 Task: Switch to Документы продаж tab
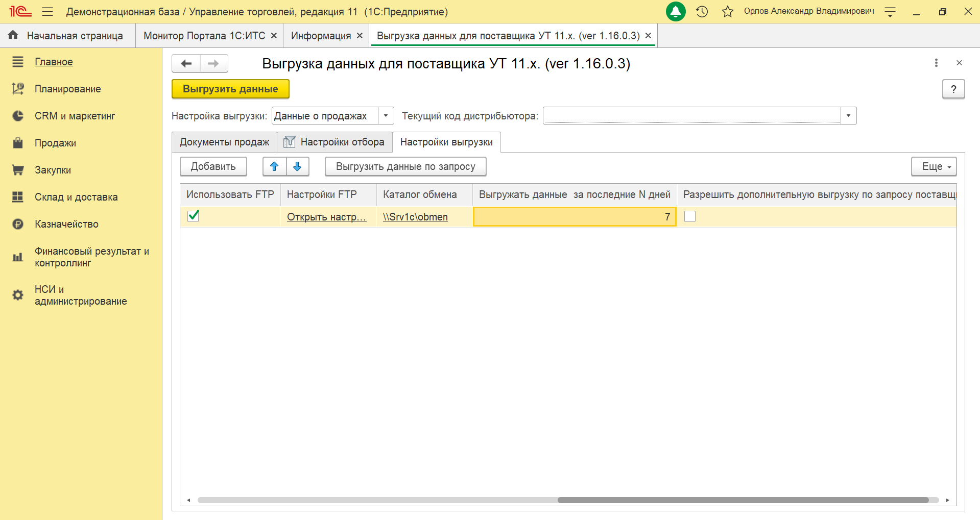click(x=225, y=142)
